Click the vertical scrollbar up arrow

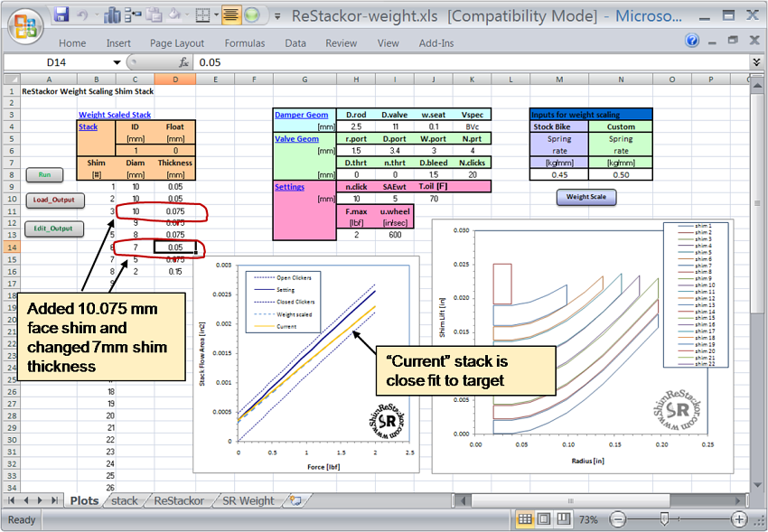(x=757, y=87)
